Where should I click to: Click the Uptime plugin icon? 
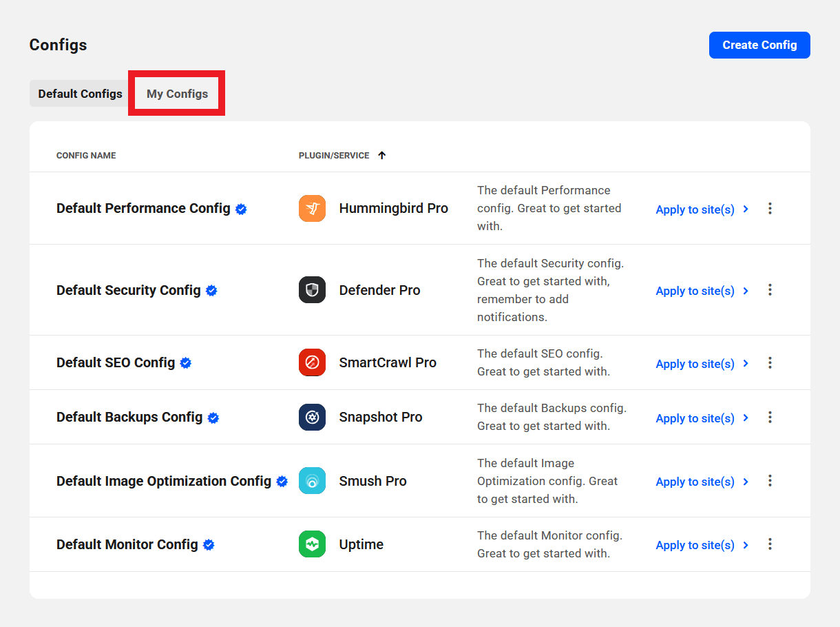[x=312, y=544]
